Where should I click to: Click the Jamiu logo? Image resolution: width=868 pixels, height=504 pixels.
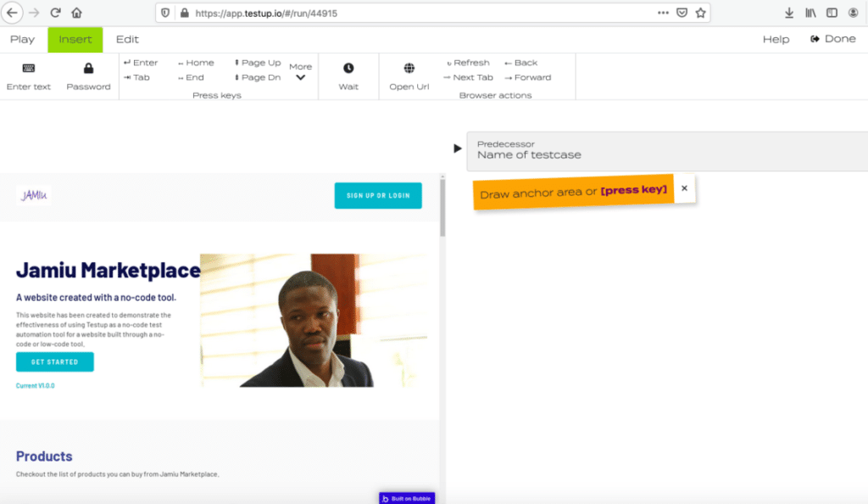click(34, 195)
